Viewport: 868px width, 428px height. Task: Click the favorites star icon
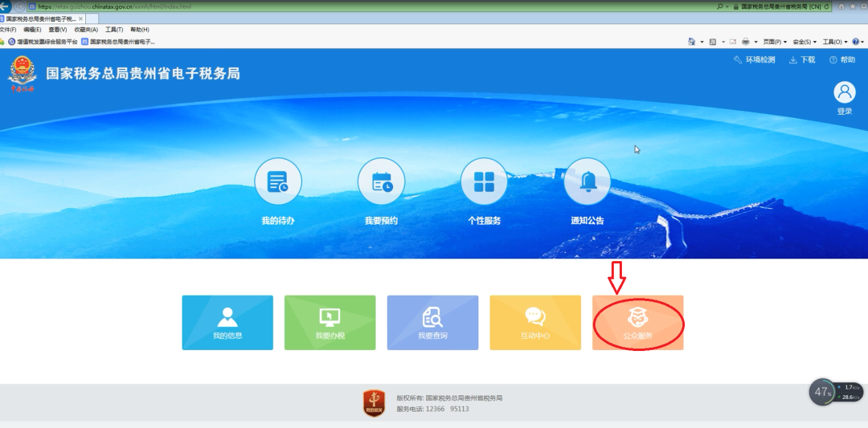click(x=852, y=6)
